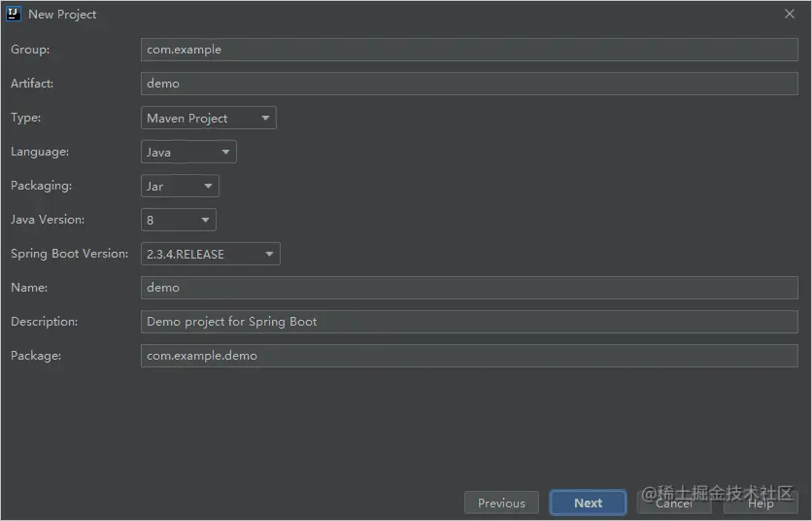Open the Type dropdown showing Maven Project
The height and width of the screenshot is (521, 812).
click(x=208, y=119)
